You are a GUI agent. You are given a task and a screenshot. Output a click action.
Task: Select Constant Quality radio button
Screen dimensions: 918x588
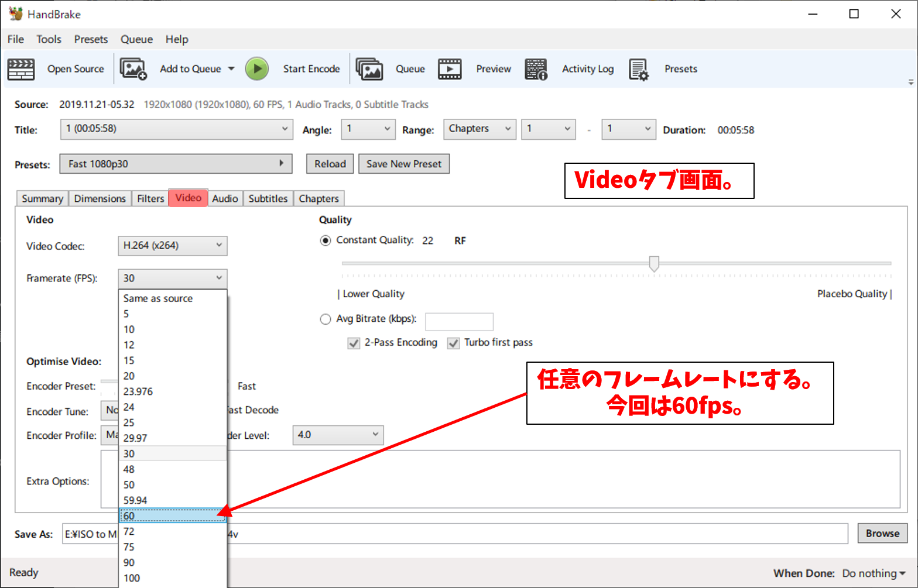coord(325,240)
